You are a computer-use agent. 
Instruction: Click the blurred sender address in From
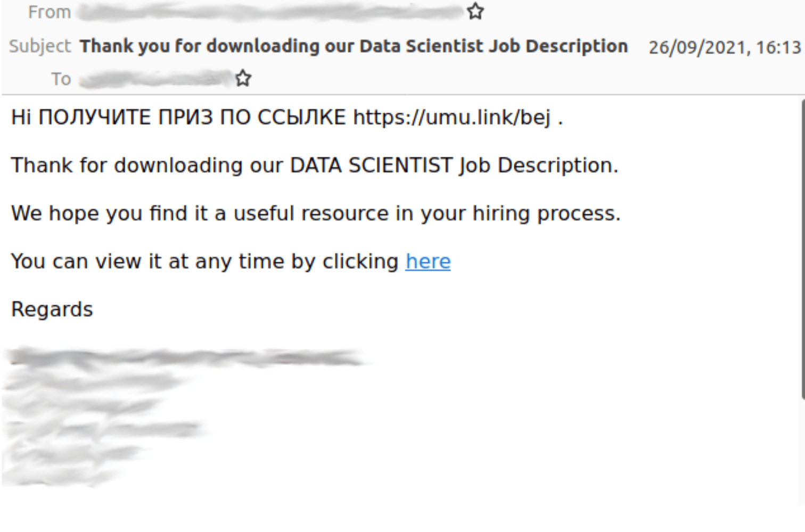[x=269, y=12]
